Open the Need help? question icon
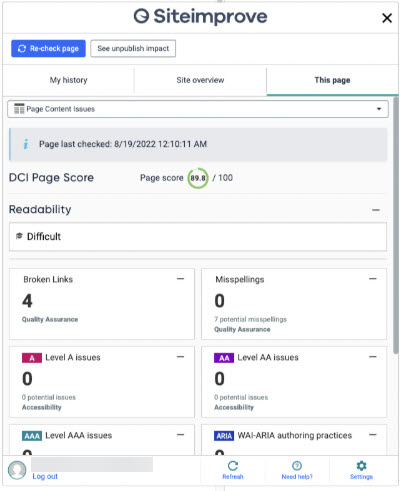Image resolution: width=402 pixels, height=491 pixels. [x=297, y=466]
